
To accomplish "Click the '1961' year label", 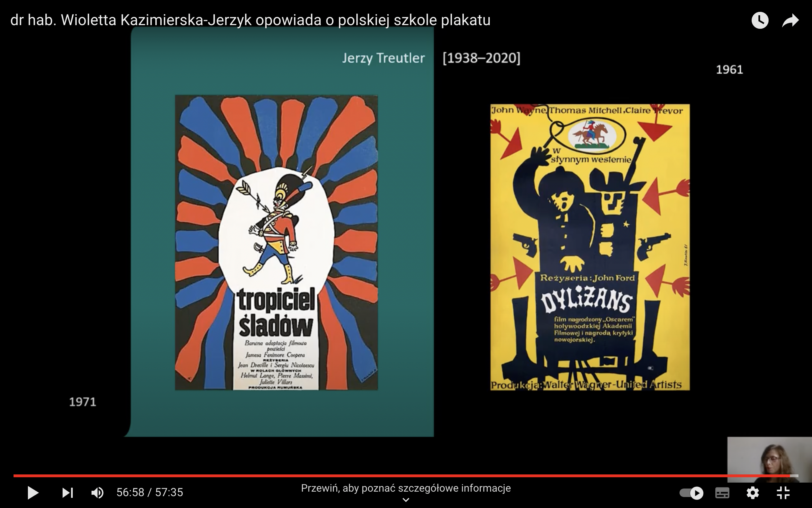I will [x=729, y=70].
